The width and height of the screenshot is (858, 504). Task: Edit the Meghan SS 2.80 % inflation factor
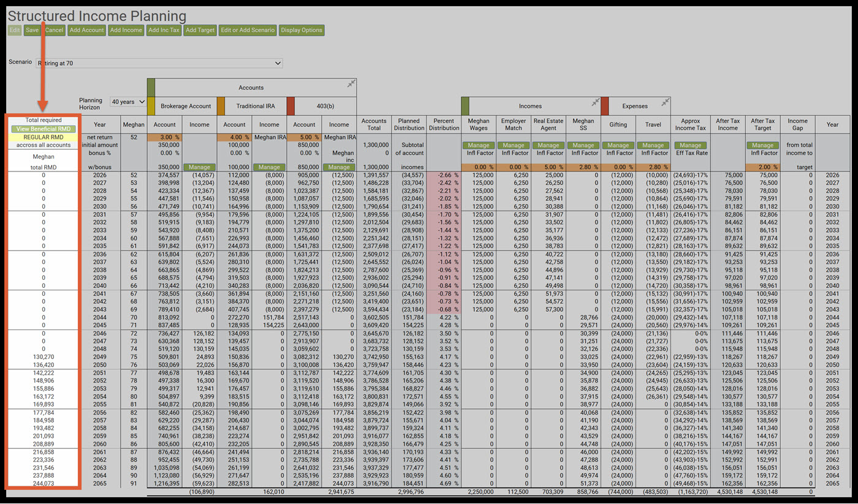pyautogui.click(x=583, y=167)
